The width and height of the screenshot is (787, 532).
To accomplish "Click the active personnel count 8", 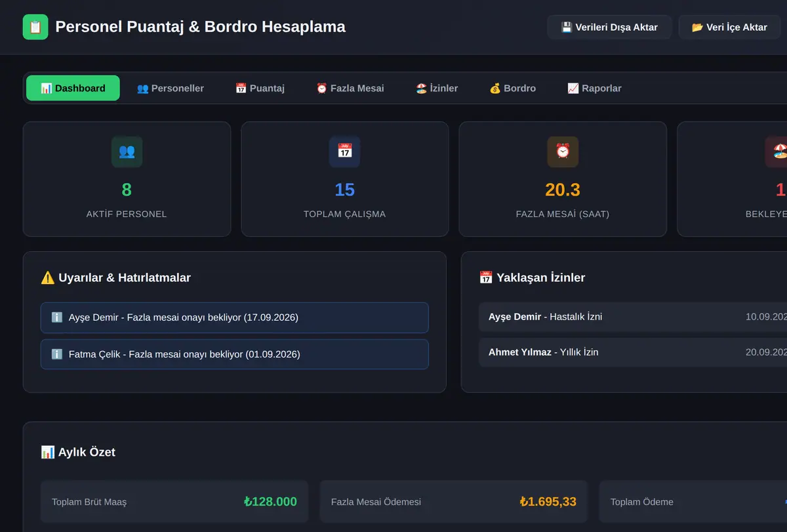I will coord(127,190).
